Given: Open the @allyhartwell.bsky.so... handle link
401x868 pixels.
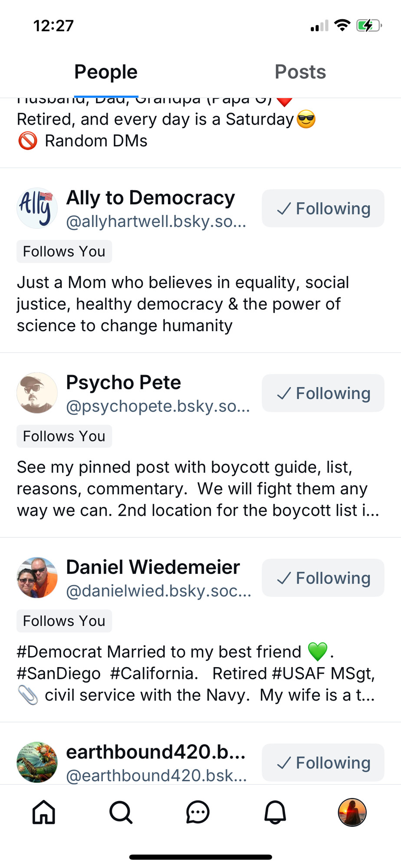Looking at the screenshot, I should (x=156, y=221).
